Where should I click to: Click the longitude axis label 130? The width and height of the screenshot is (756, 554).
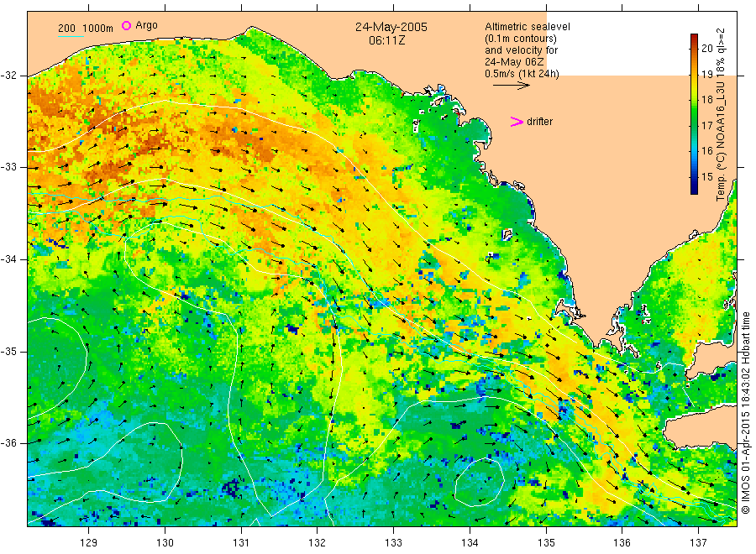[x=165, y=543]
